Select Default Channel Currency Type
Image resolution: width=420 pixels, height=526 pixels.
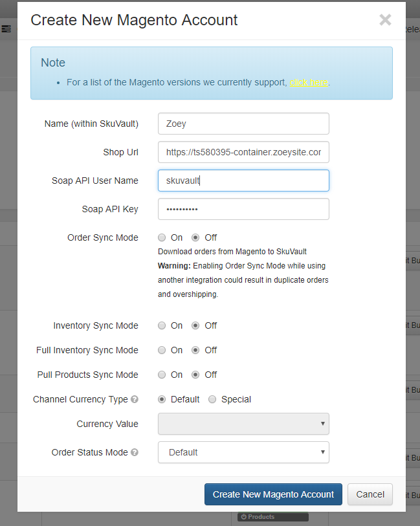pyautogui.click(x=162, y=399)
